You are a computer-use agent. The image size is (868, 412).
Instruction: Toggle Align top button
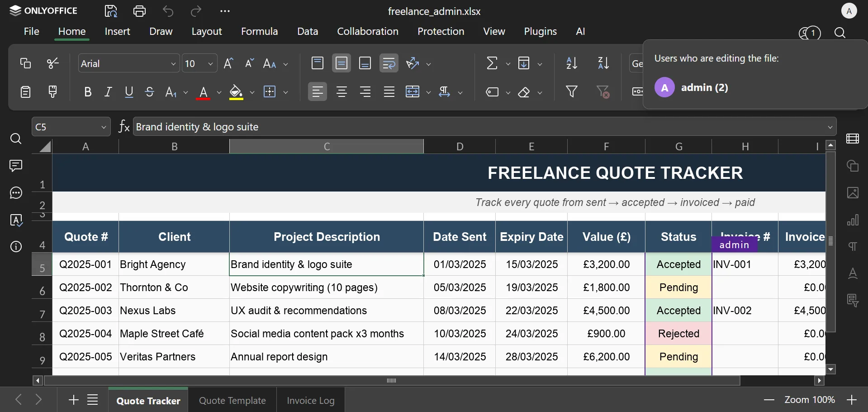[x=318, y=64]
